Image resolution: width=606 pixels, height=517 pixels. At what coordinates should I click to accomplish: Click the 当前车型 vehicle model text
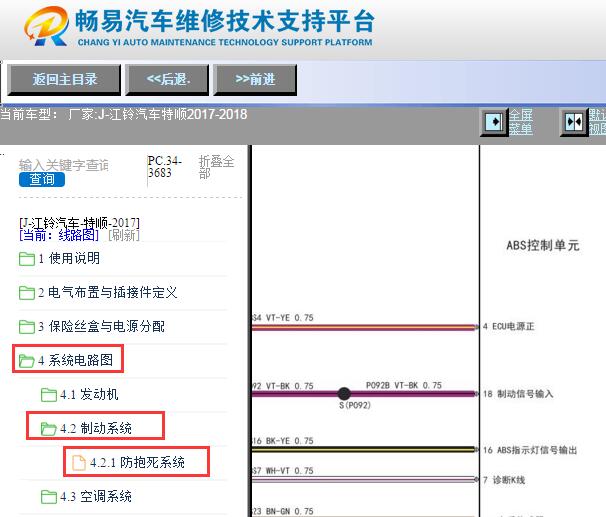pos(124,114)
